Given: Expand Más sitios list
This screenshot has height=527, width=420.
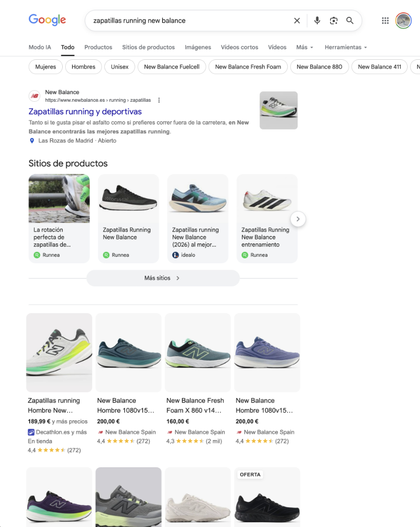Looking at the screenshot, I should pos(163,278).
